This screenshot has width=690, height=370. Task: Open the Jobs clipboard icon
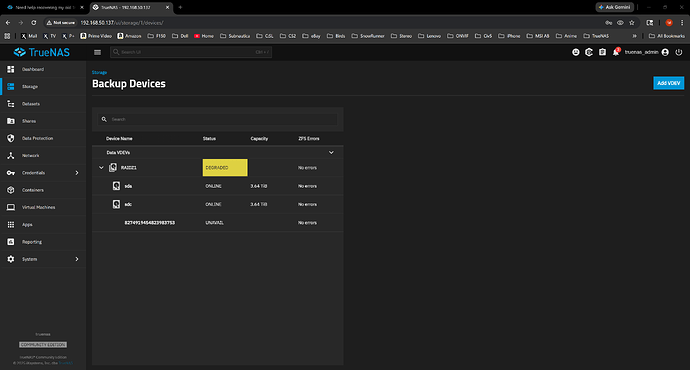click(602, 52)
